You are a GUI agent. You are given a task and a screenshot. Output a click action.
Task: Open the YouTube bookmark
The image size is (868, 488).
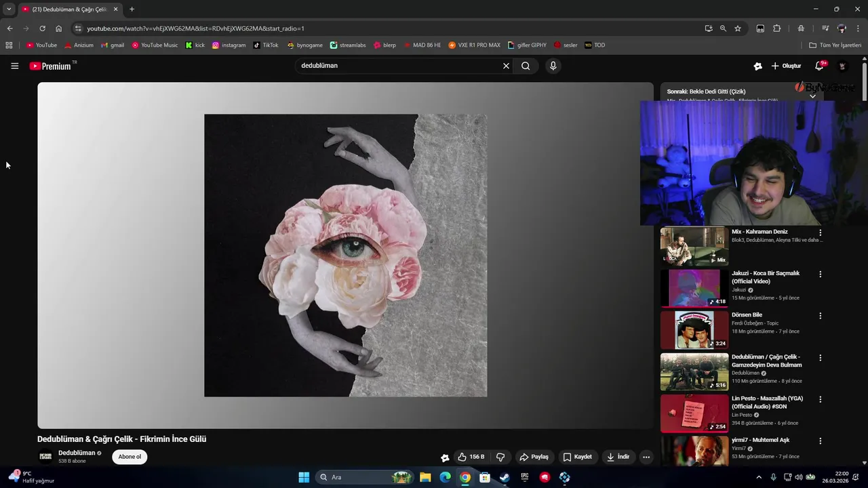(41, 45)
